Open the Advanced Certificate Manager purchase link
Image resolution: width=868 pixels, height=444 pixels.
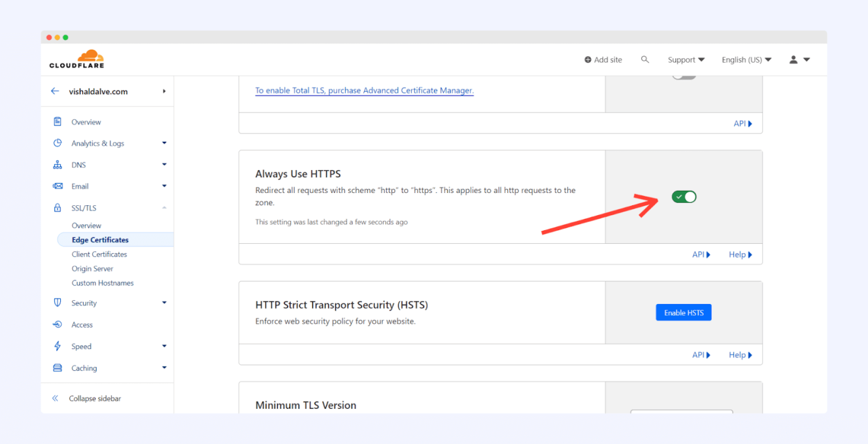coord(364,90)
